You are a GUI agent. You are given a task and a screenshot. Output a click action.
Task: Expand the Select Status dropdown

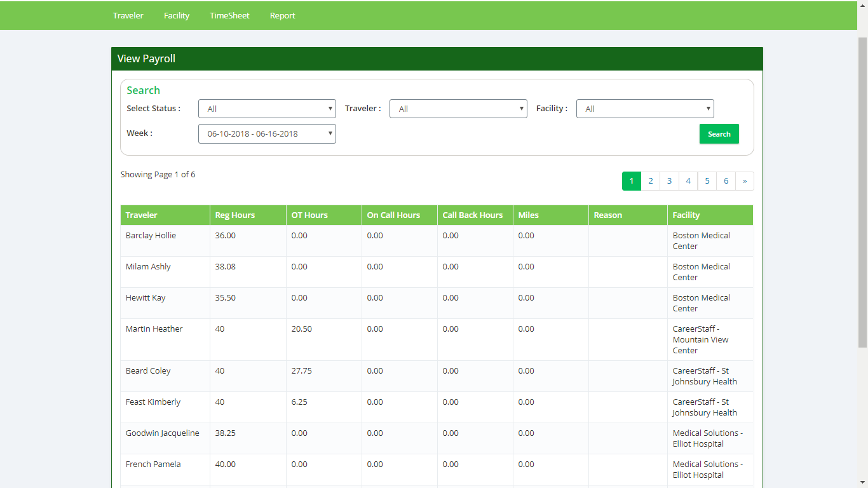[x=267, y=109]
